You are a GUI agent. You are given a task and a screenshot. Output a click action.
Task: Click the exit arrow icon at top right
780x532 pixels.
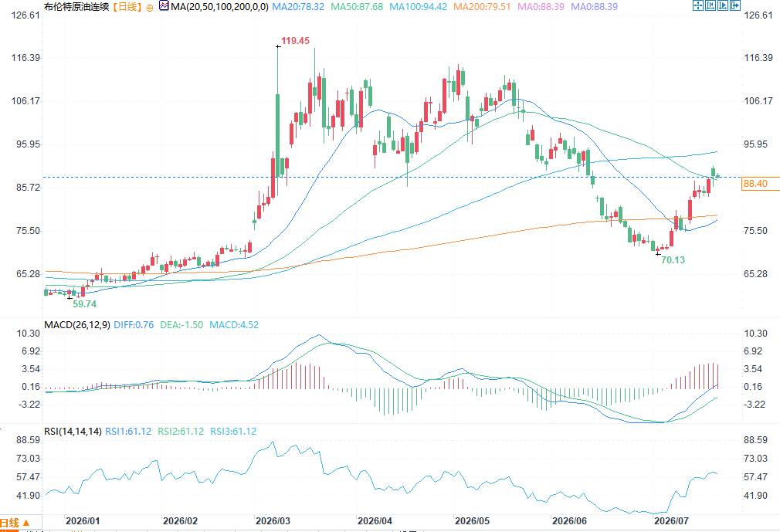734,5
